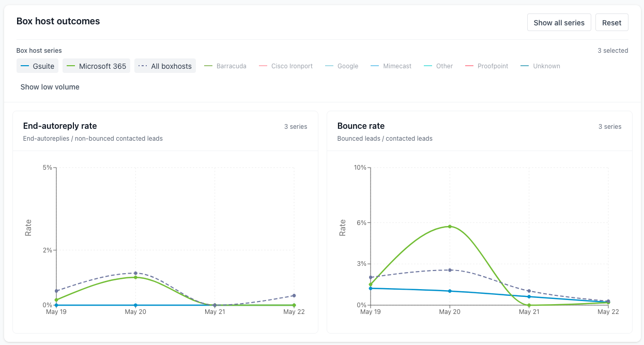
Task: Click All boxhosts May 21 point on Bounce chart
Action: point(529,291)
